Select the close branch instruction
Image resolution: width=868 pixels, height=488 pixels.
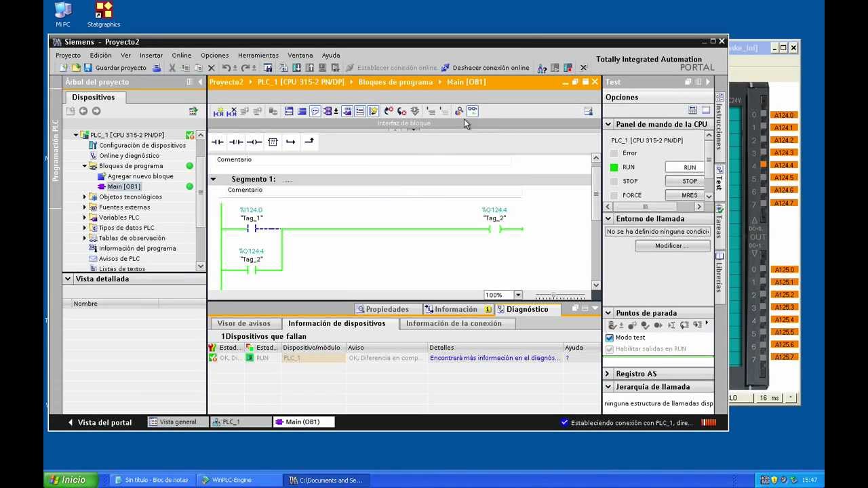pos(309,142)
